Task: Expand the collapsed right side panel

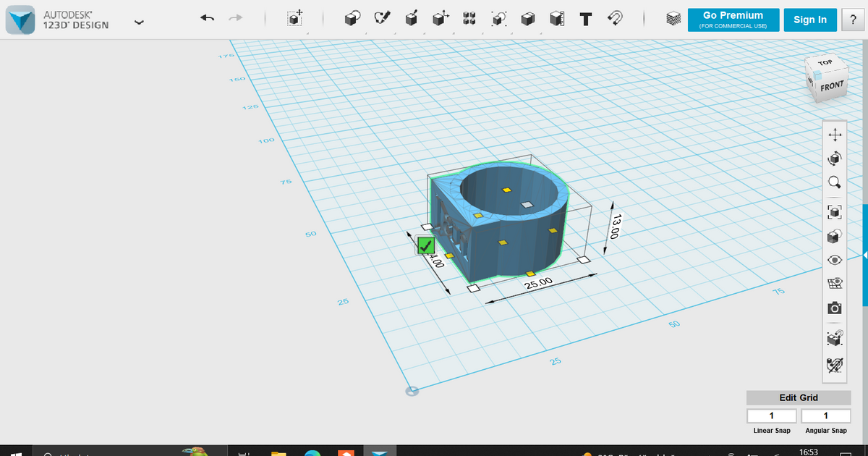Action: [864, 256]
